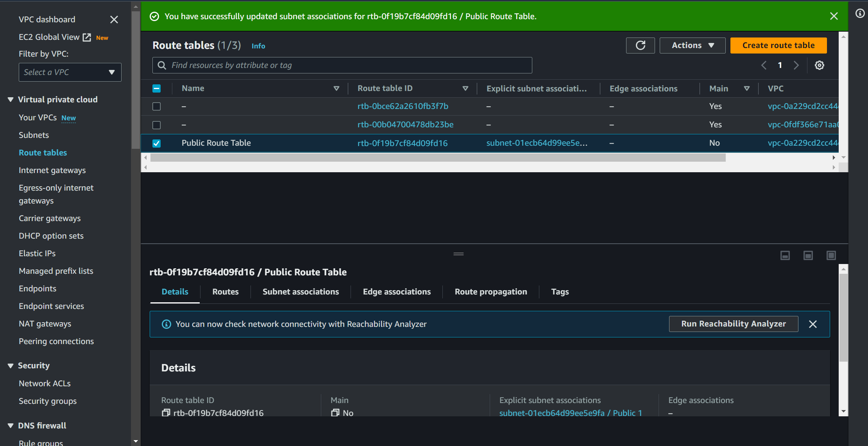Open rtb-00b04700478db23be route table link
868x446 pixels.
(405, 125)
